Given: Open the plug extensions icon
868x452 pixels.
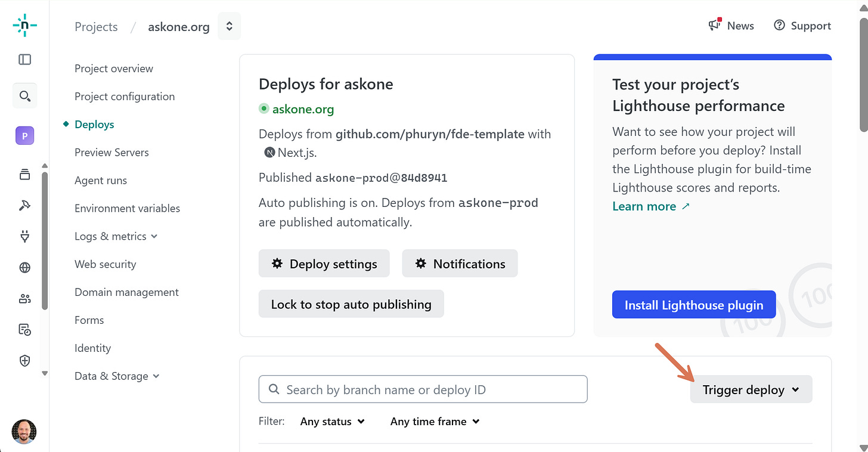Looking at the screenshot, I should (24, 237).
